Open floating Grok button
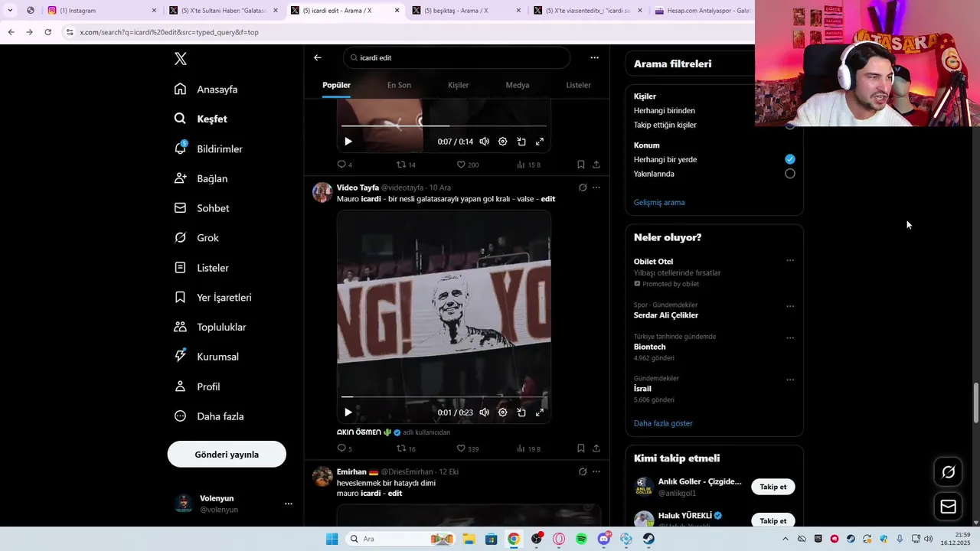Viewport: 980px width, 551px height. point(949,472)
